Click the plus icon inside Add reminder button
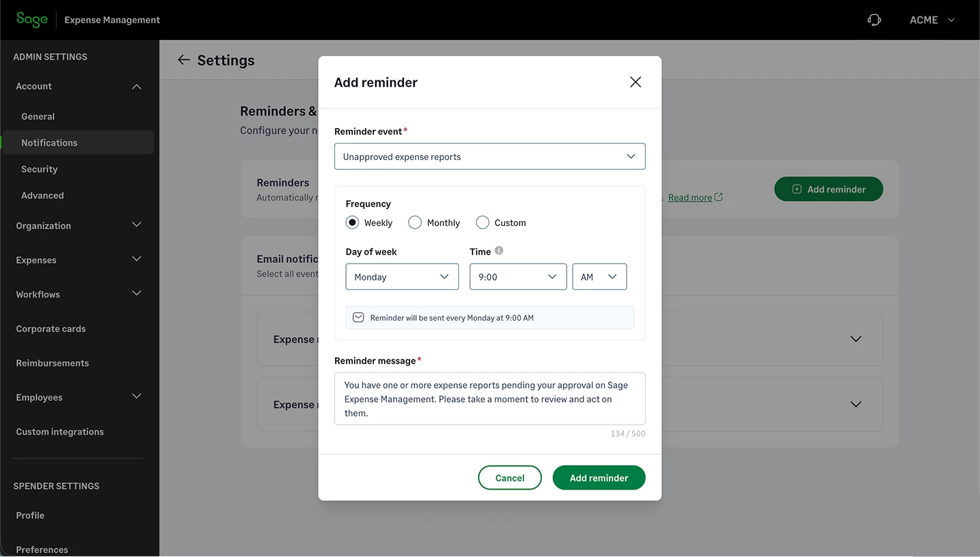980x557 pixels. tap(795, 189)
